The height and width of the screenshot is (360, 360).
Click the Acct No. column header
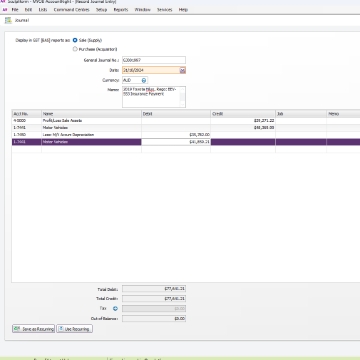click(x=27, y=114)
